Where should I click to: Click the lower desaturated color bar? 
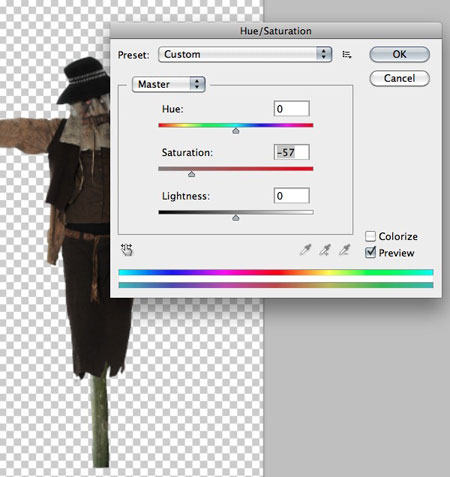click(276, 285)
